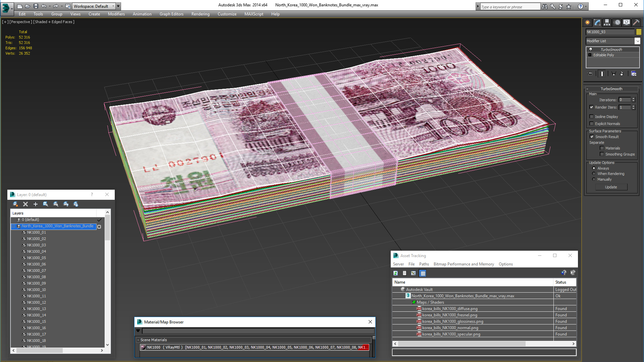
Task: Toggle Show End Result icon
Action: point(602,74)
